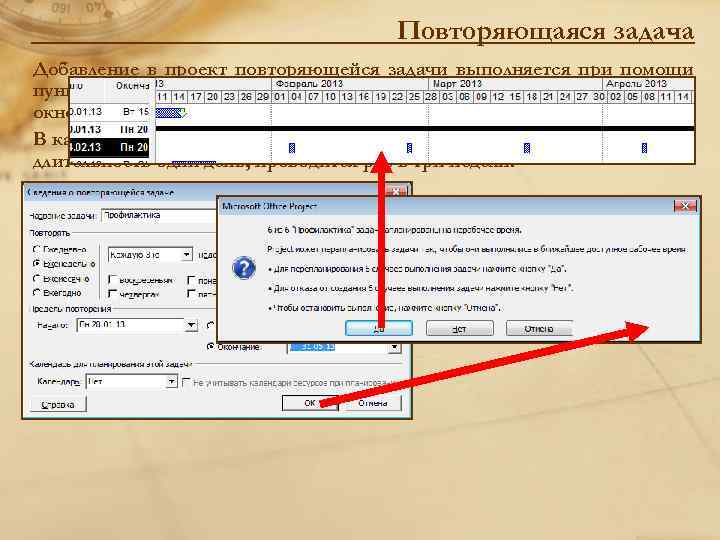Select the Окончание radio button
The image size is (720, 540).
point(211,347)
